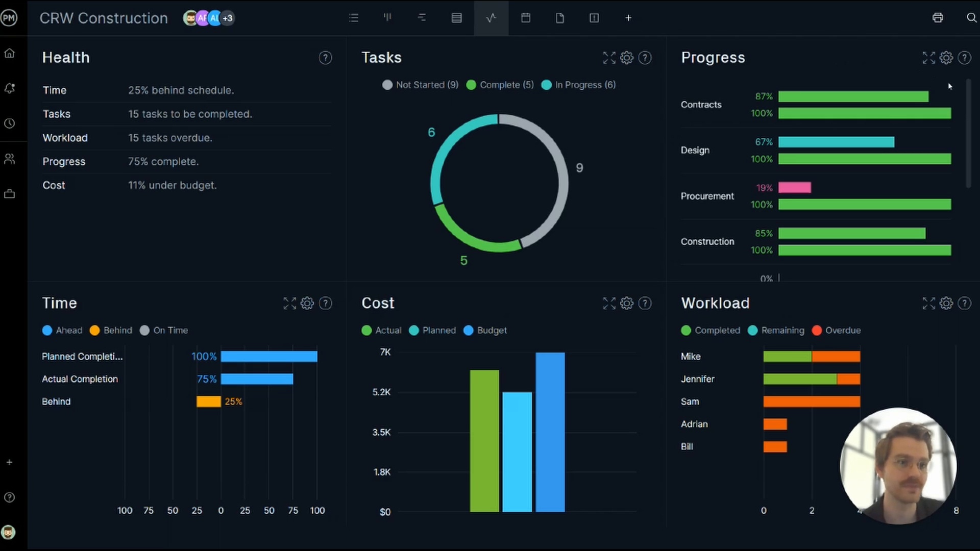980x551 pixels.
Task: Expand the Workload widget fullscreen
Action: tap(929, 304)
